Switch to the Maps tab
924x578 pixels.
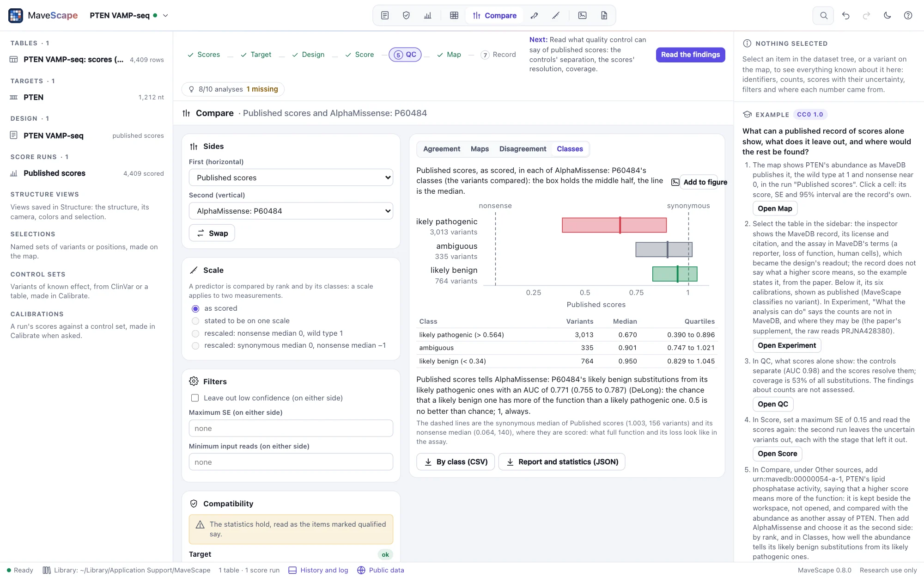(480, 149)
